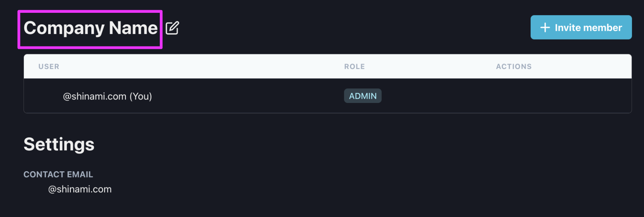Click the edit pencil icon beside Company Name

(x=172, y=28)
